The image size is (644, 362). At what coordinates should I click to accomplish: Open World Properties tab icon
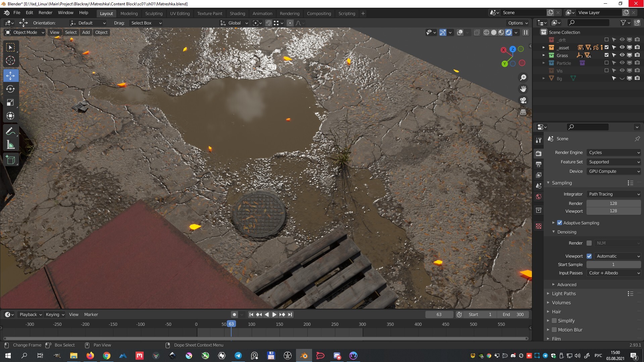(x=539, y=197)
